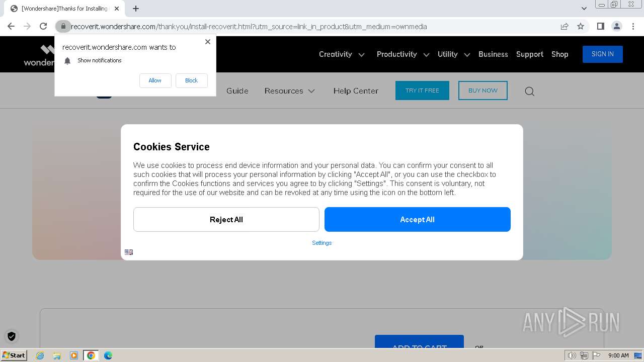
Task: Click the address bar URL
Action: (249, 26)
